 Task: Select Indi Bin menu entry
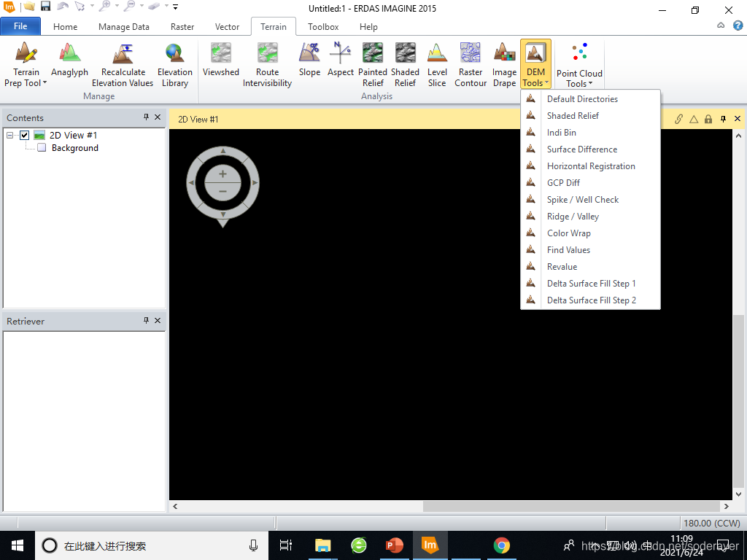[x=590, y=133]
